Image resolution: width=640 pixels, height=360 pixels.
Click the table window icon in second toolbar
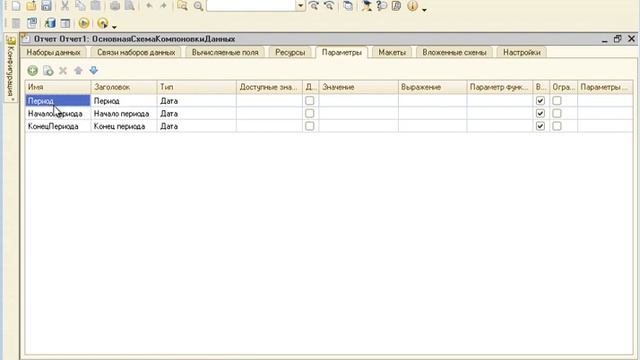[x=65, y=23]
